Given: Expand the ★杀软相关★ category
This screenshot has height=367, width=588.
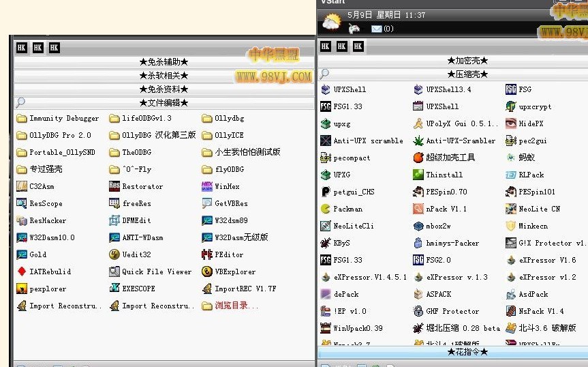Looking at the screenshot, I should pos(164,76).
